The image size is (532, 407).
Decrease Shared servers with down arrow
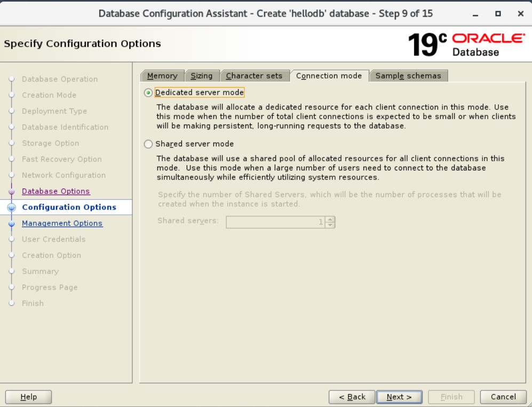330,225
